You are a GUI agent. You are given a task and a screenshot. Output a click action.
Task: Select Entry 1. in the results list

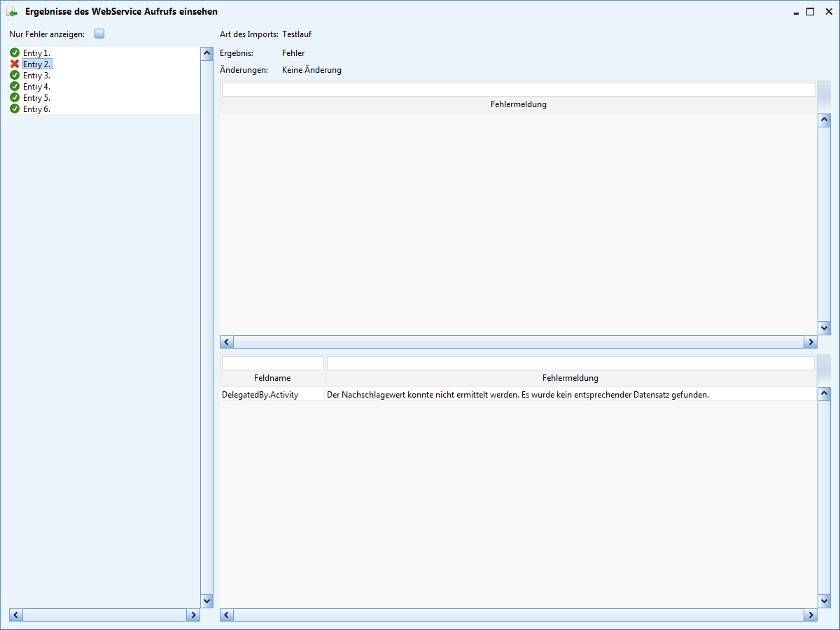36,53
